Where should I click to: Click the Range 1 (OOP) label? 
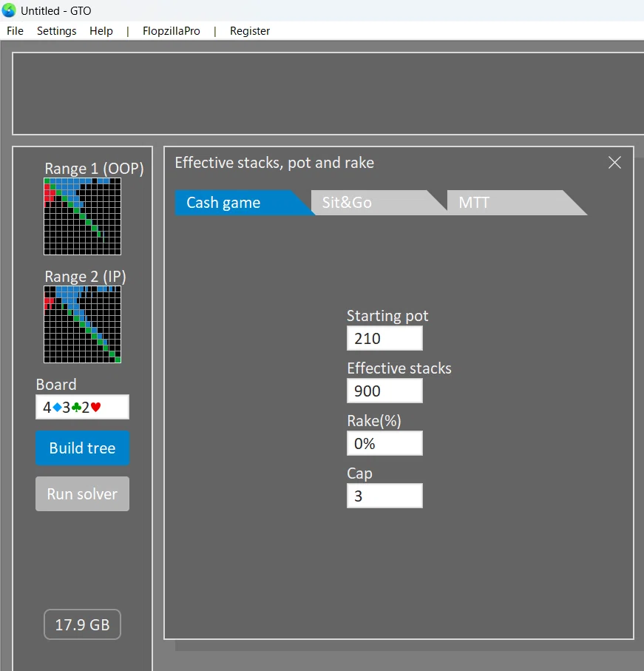(94, 169)
